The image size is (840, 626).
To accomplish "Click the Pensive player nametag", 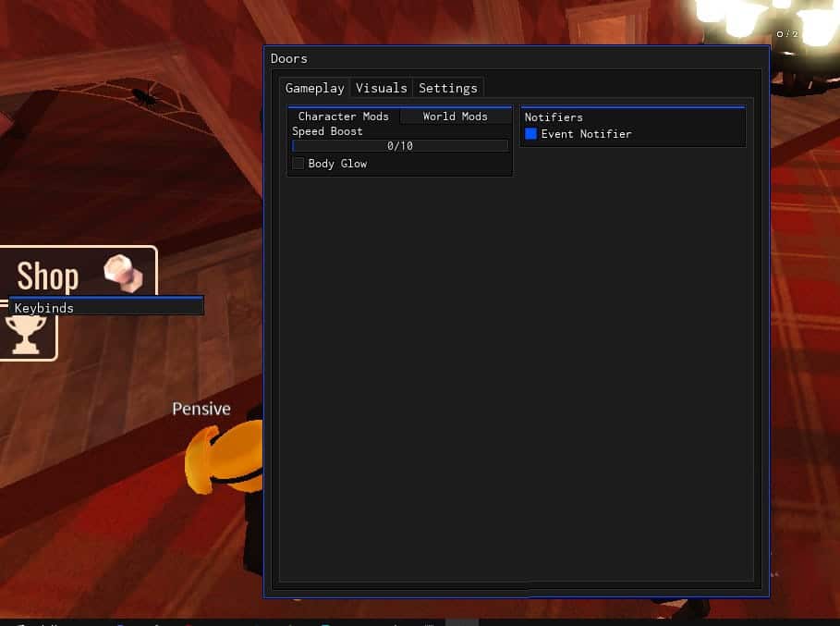I will (x=201, y=408).
